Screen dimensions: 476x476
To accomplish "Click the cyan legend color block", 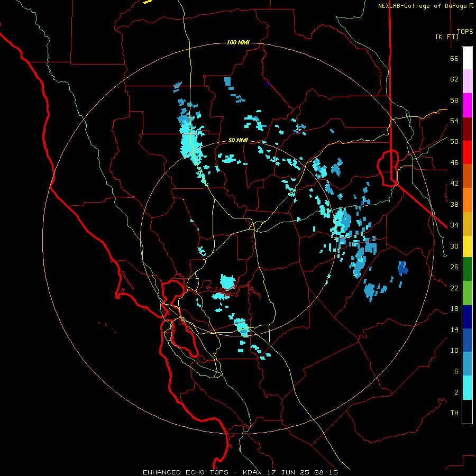I will 467,387.
